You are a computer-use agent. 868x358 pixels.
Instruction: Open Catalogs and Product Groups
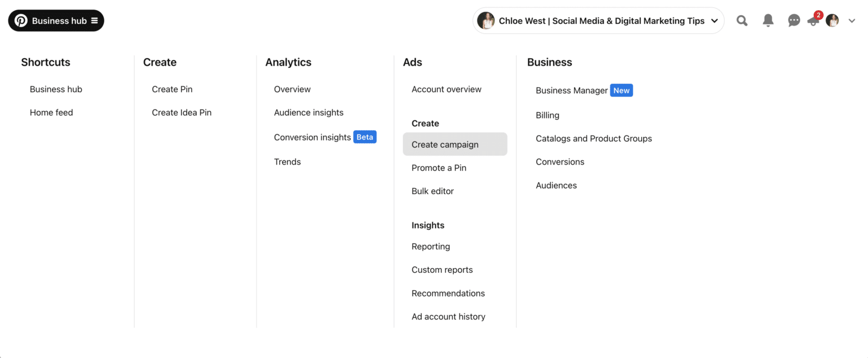coord(593,138)
